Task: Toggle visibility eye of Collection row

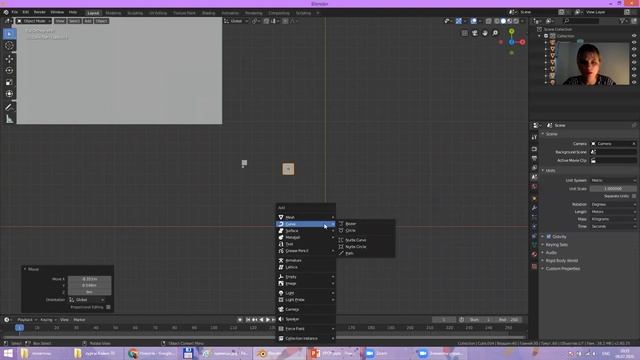Action: pos(634,36)
